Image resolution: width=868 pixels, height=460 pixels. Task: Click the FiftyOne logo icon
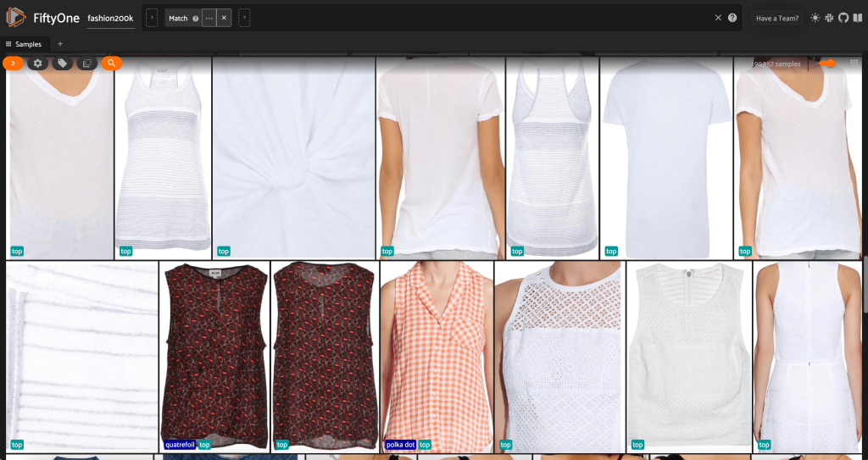pyautogui.click(x=16, y=18)
